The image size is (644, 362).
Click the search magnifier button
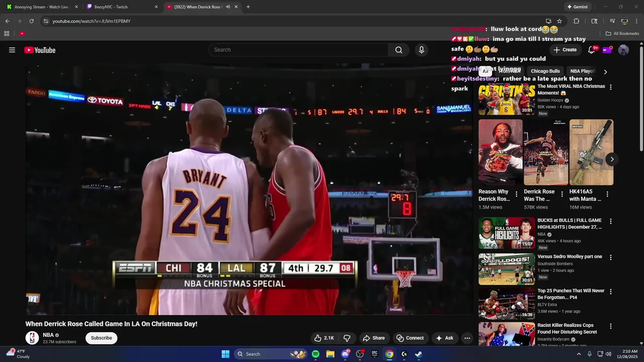398,50
